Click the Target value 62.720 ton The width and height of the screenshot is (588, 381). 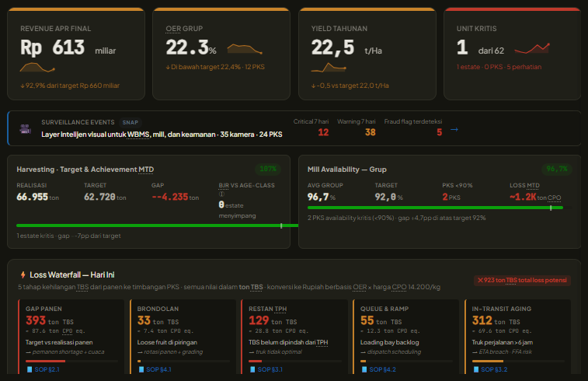[x=105, y=197]
